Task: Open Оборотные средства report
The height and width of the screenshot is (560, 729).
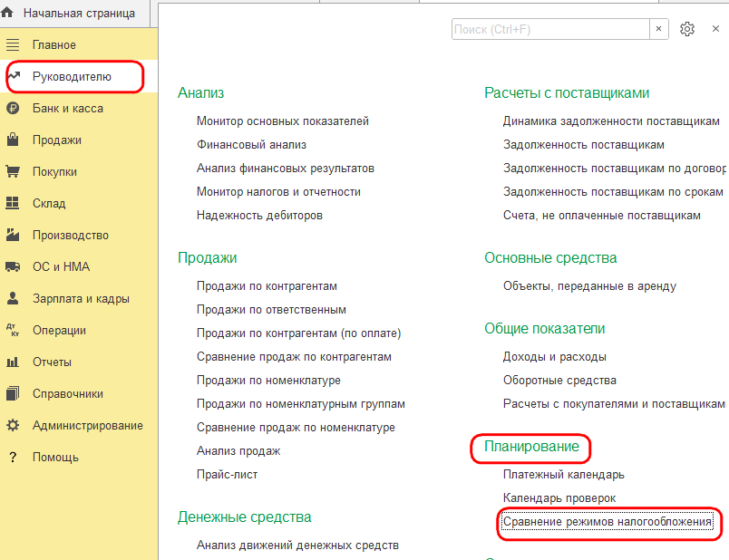Action: (x=559, y=381)
